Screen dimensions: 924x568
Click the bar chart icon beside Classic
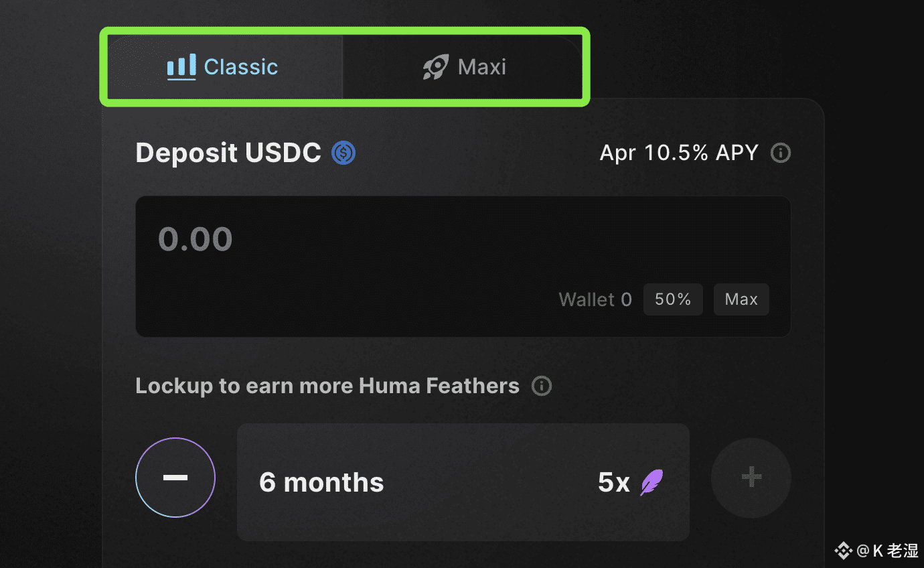(181, 67)
